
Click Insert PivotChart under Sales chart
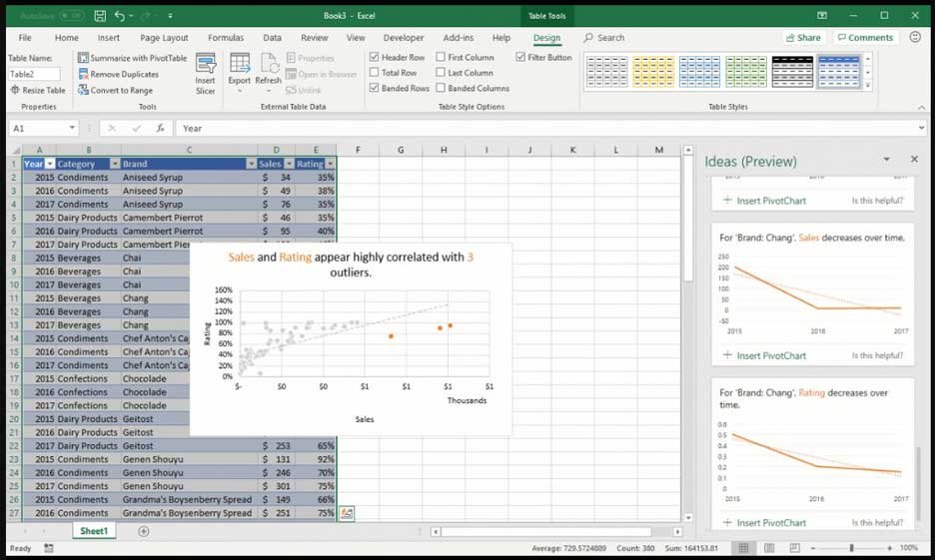point(764,355)
